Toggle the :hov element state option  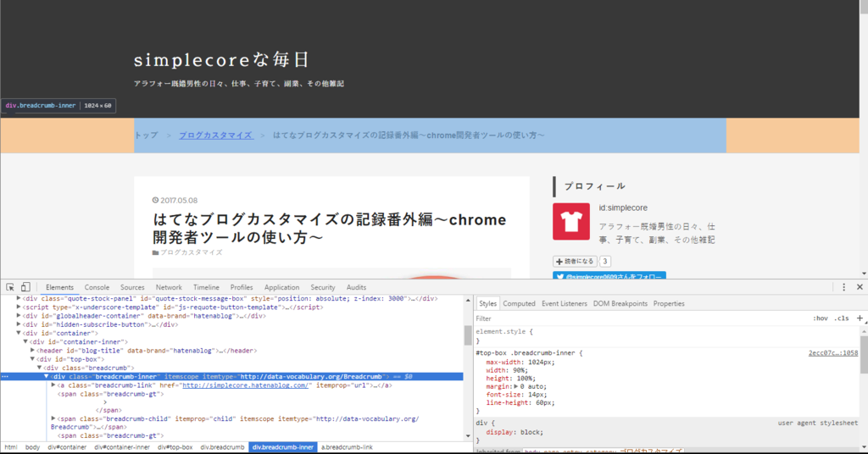(x=821, y=318)
